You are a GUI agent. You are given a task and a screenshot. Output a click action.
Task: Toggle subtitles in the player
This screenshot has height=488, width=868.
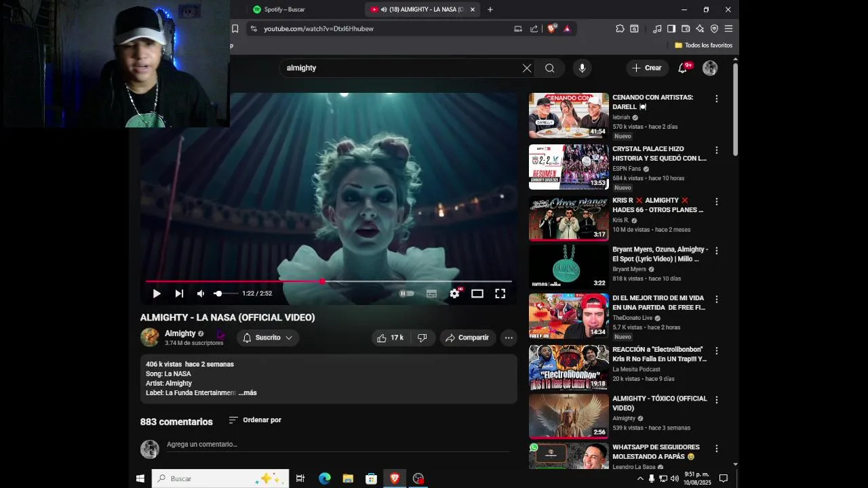point(431,293)
